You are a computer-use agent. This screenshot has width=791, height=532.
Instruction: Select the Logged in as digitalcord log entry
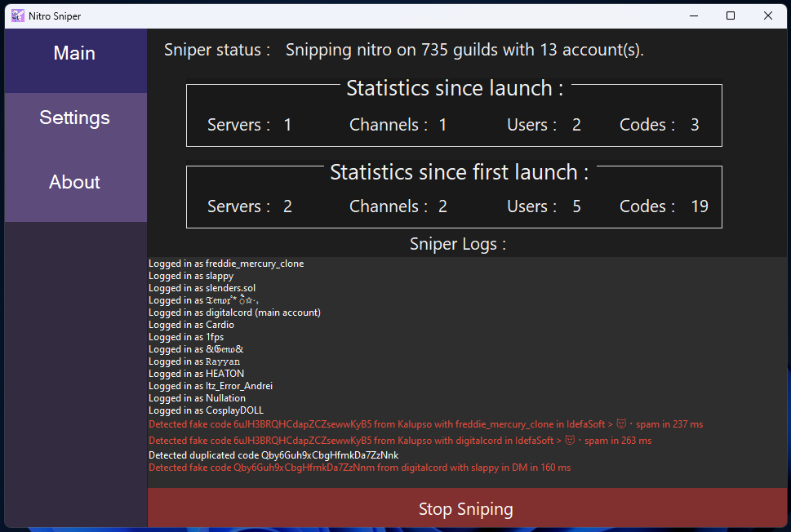click(x=234, y=313)
